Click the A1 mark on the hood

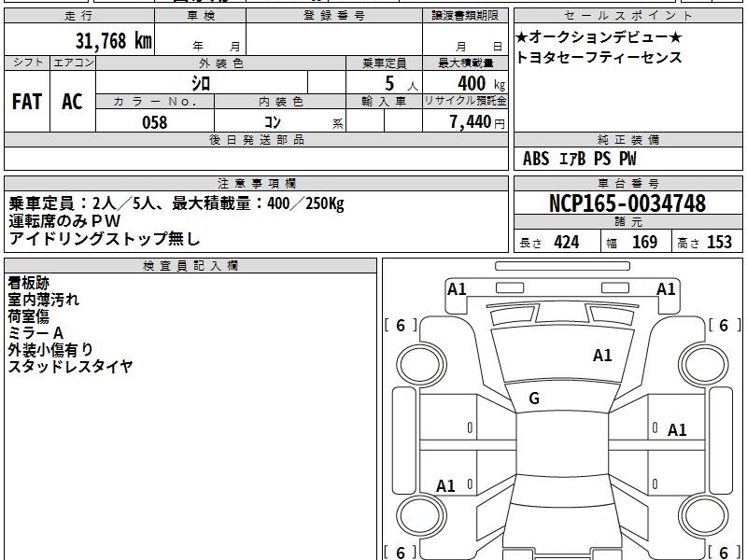[602, 356]
